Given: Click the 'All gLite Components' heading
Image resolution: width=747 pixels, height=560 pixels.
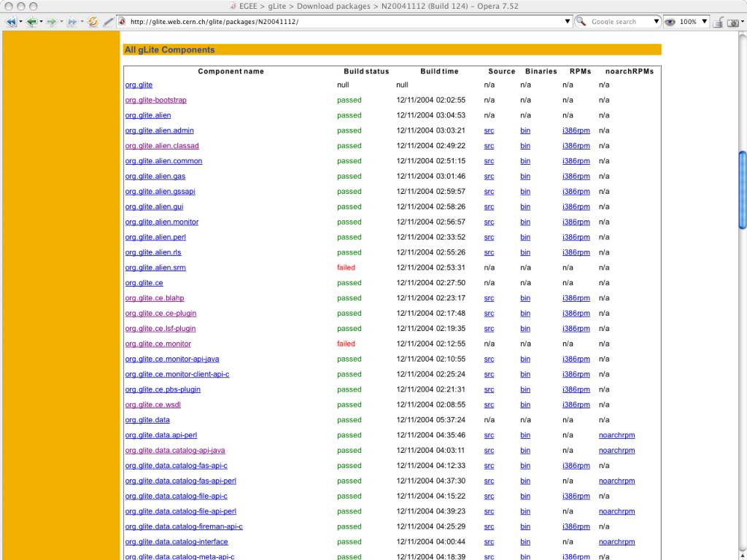Looking at the screenshot, I should (x=169, y=50).
